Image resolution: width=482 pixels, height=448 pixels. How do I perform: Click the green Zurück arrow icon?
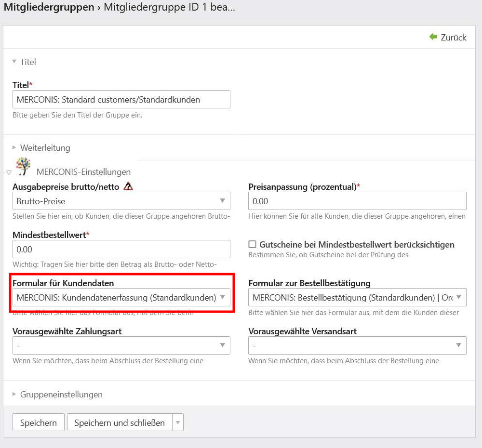[x=433, y=37]
